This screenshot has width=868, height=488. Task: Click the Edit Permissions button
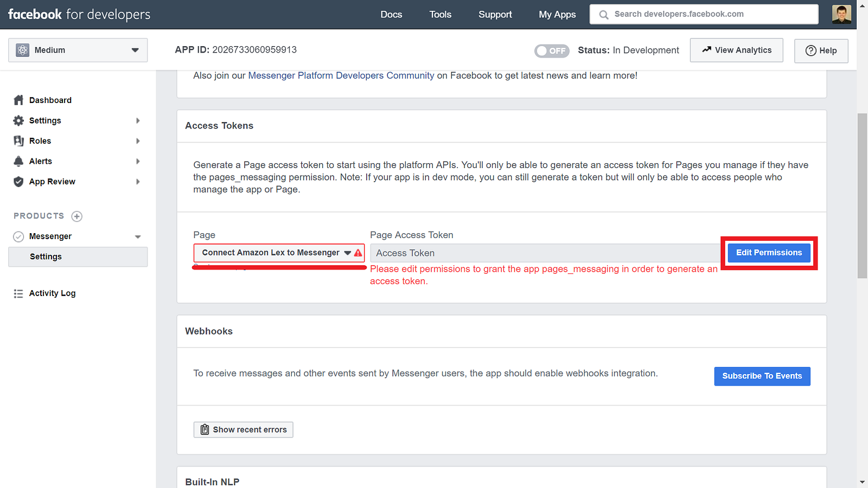769,253
